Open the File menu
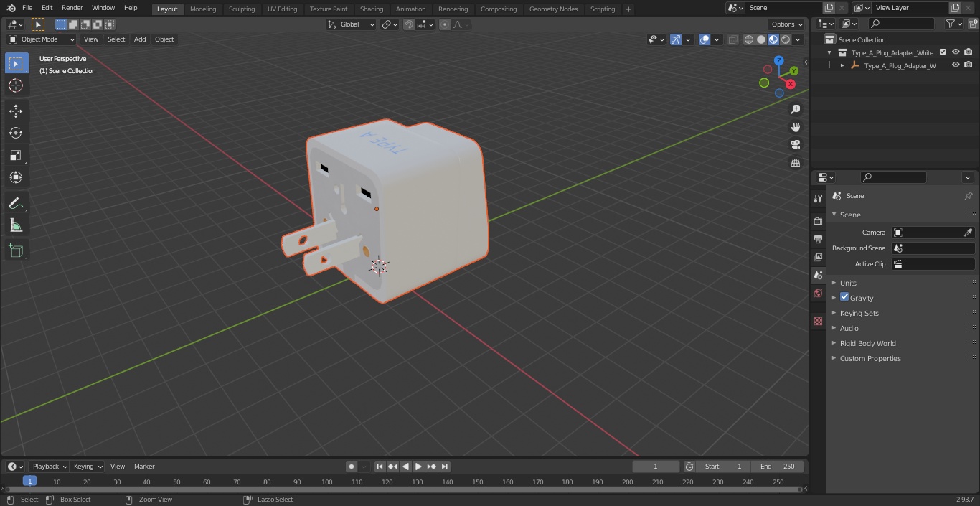This screenshot has height=506, width=980. pos(27,8)
